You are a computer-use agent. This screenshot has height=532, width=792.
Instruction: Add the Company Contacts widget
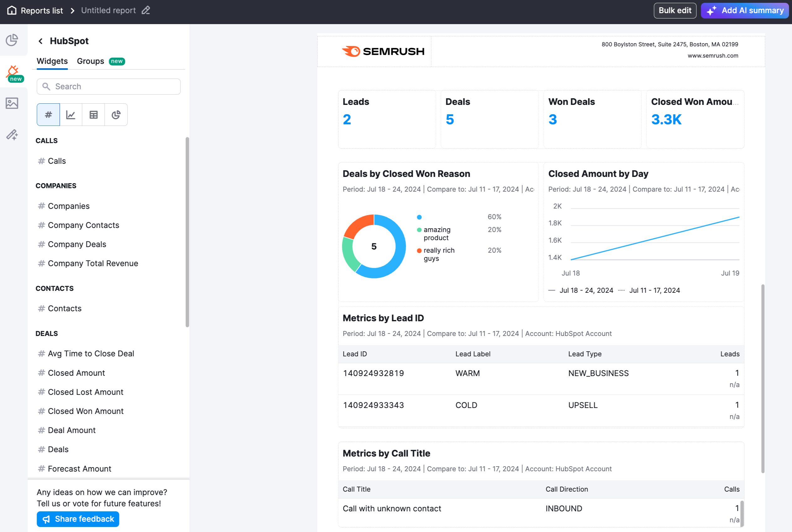tap(83, 225)
